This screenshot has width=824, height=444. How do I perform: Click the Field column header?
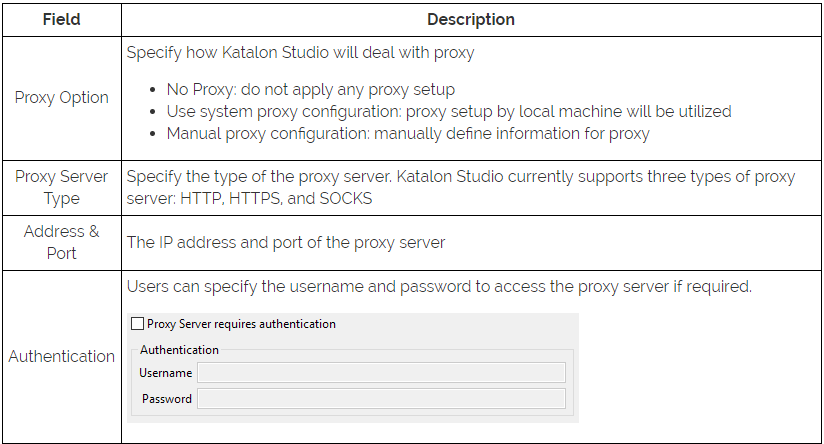coord(61,19)
